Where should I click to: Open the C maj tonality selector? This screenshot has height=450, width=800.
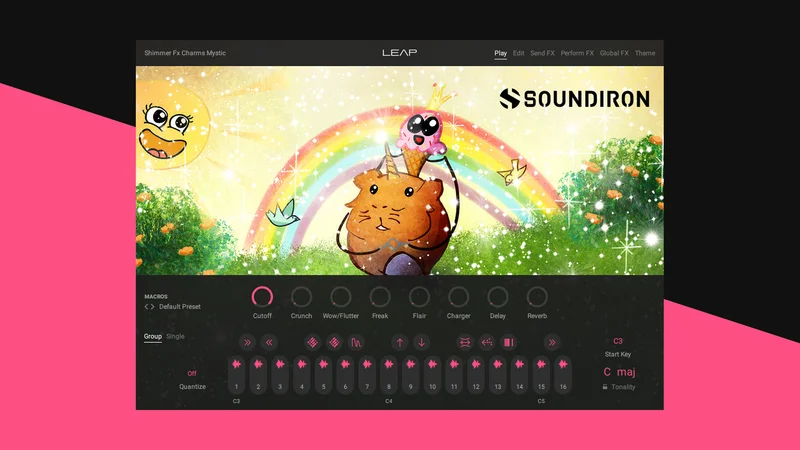(619, 372)
